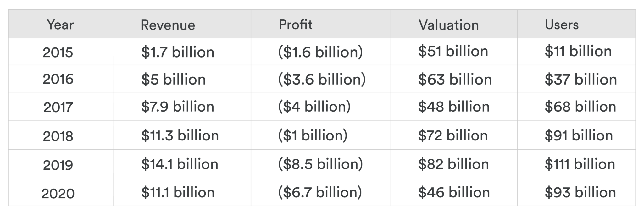Screen dimensions: 644x209
Task: Click the Year column header
Action: click(60, 25)
